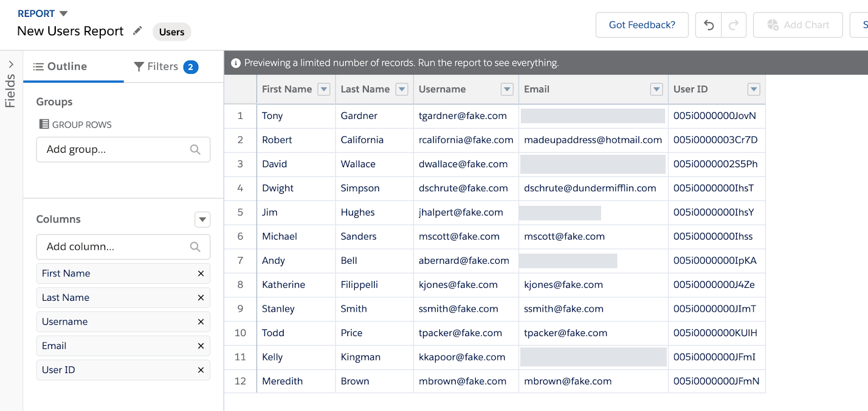Click the info icon in preview banner
868x411 pixels.
pos(236,63)
